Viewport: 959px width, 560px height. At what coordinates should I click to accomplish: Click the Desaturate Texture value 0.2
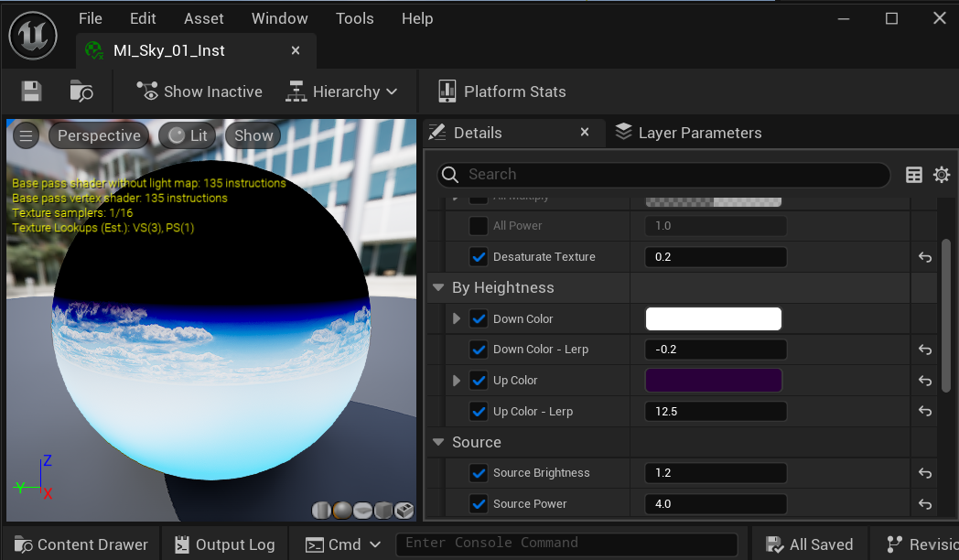pos(716,257)
